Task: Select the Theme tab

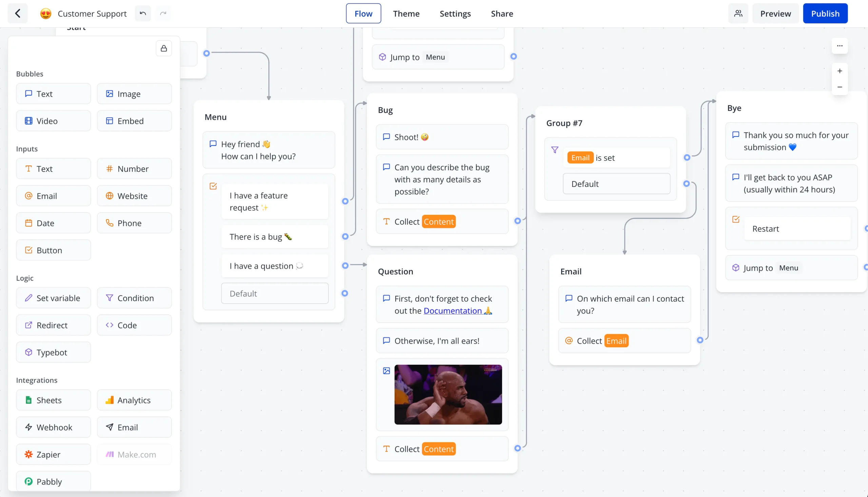Action: coord(407,13)
